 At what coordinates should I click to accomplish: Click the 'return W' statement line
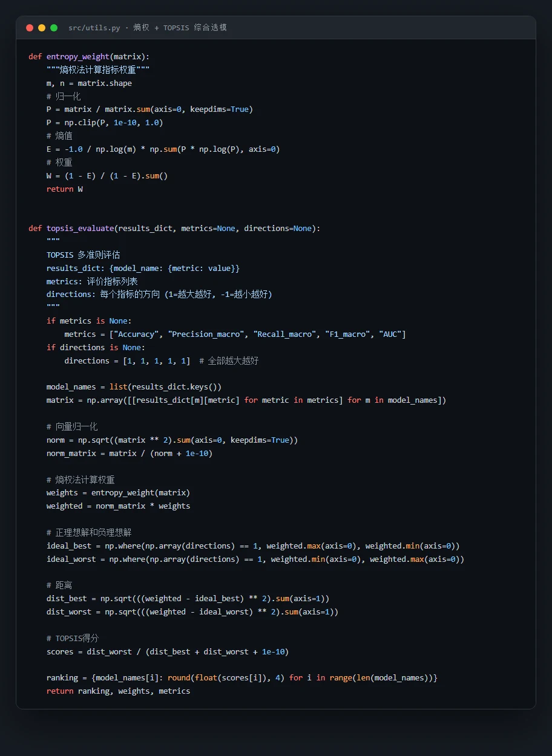pyautogui.click(x=65, y=189)
